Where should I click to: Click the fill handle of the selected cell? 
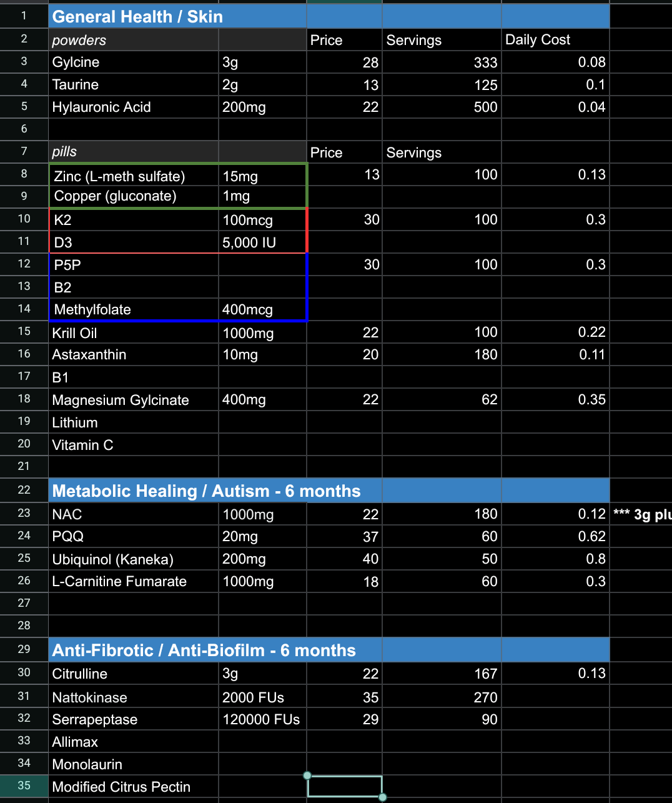point(382,797)
